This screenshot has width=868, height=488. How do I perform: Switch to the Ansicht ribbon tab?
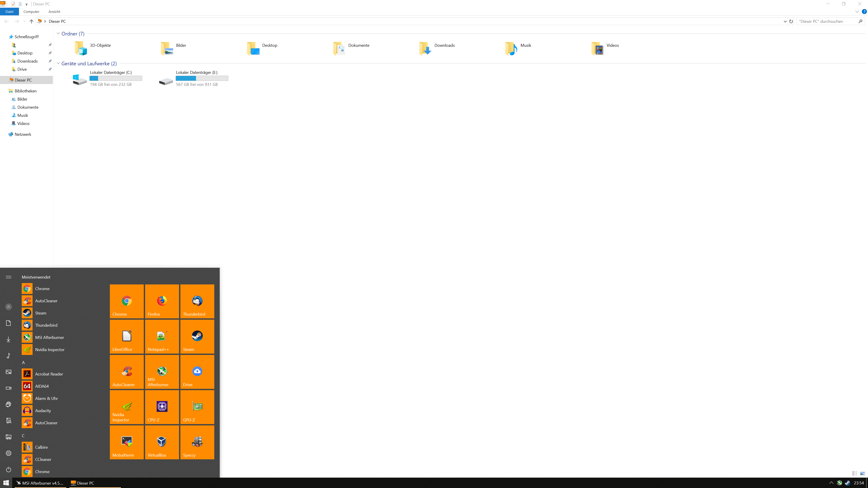click(54, 12)
